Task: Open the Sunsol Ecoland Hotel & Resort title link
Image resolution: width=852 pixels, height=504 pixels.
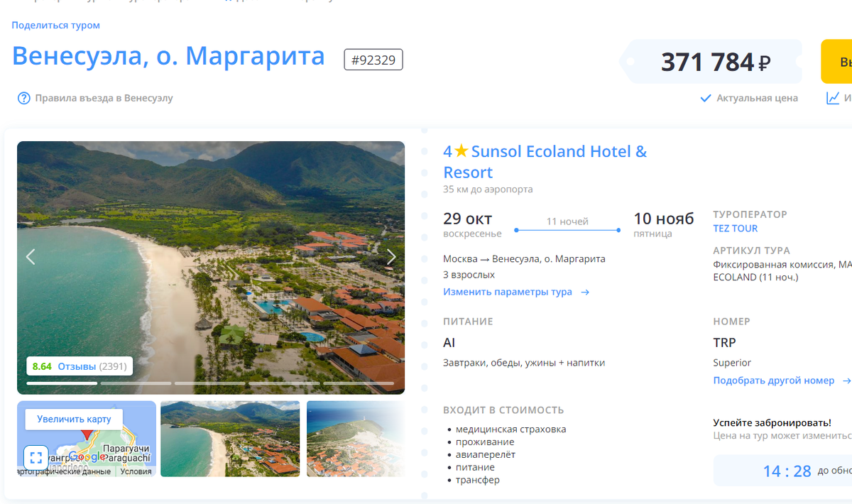Action: click(545, 162)
